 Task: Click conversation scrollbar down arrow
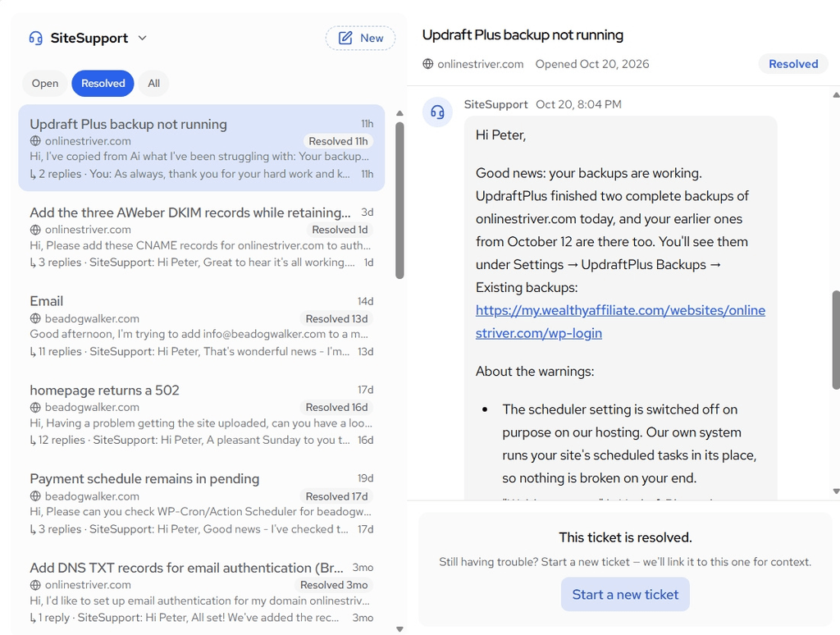pyautogui.click(x=836, y=491)
